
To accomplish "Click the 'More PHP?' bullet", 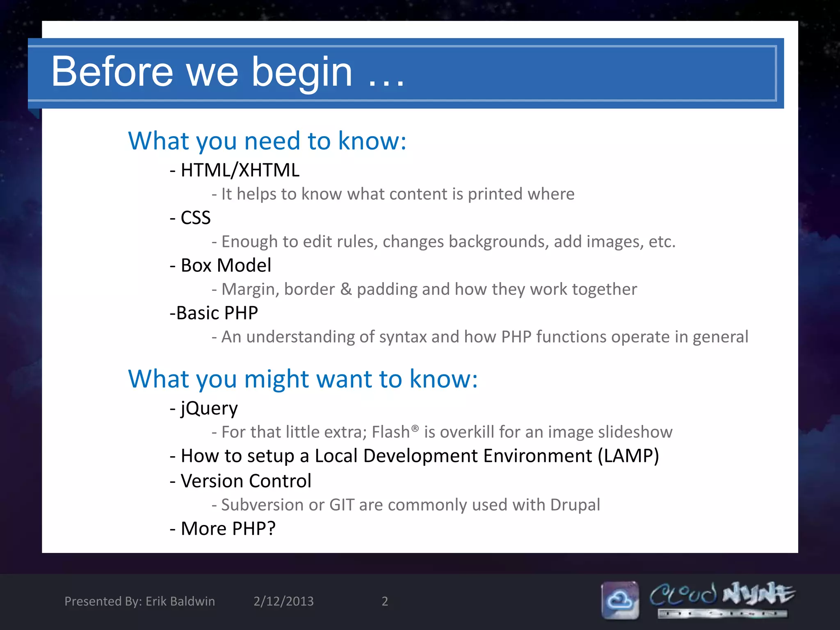I will pos(223,528).
